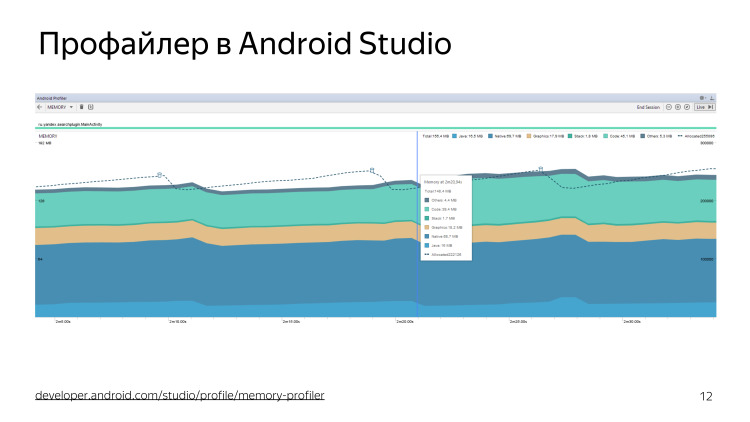Force garbage collection with trash icon

pos(81,107)
